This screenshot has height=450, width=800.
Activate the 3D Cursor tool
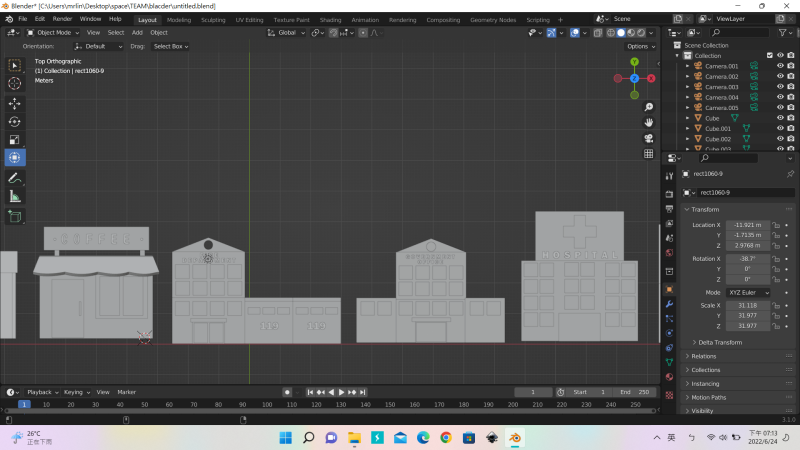15,84
